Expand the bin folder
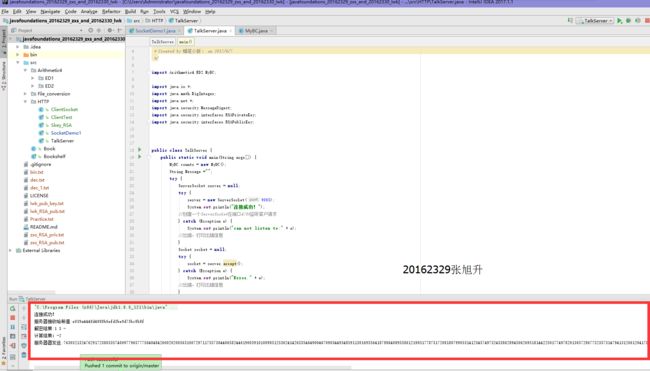This screenshot has height=371, width=650. tap(18, 55)
